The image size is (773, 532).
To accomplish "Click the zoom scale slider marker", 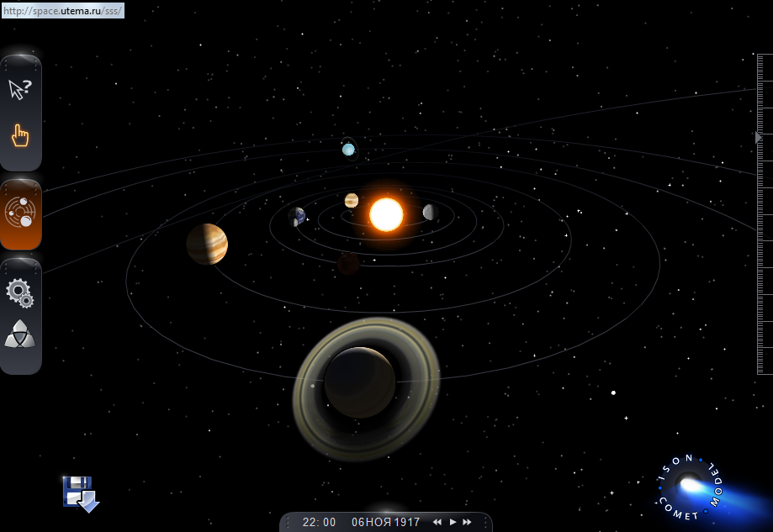I will click(x=759, y=137).
